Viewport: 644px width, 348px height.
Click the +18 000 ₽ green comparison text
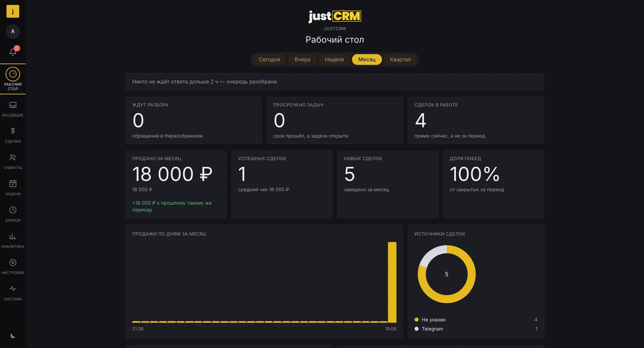pos(172,206)
